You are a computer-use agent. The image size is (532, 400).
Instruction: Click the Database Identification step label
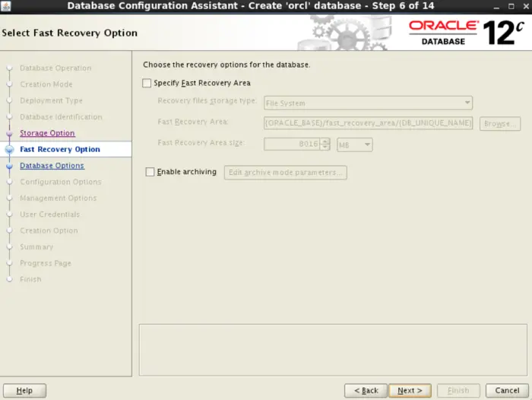[61, 117]
